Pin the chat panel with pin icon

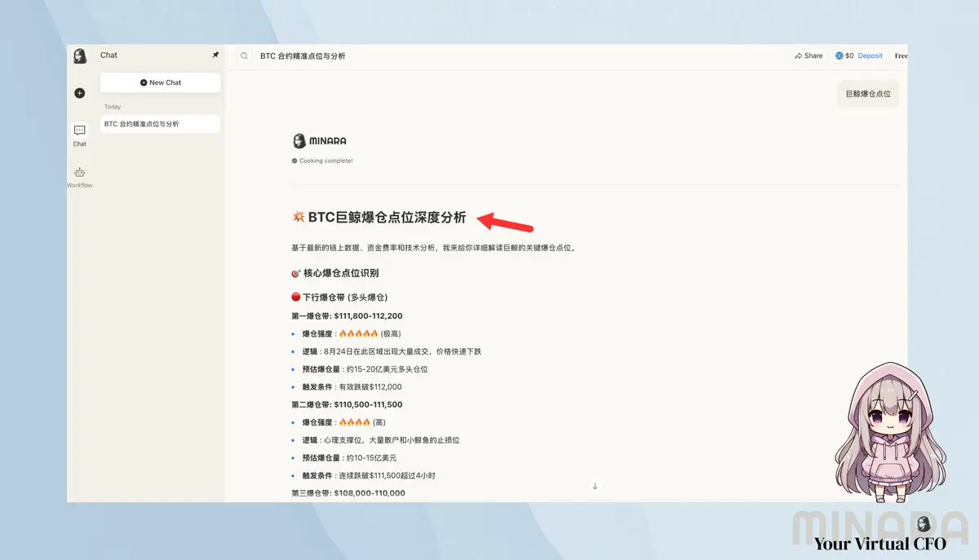click(215, 55)
